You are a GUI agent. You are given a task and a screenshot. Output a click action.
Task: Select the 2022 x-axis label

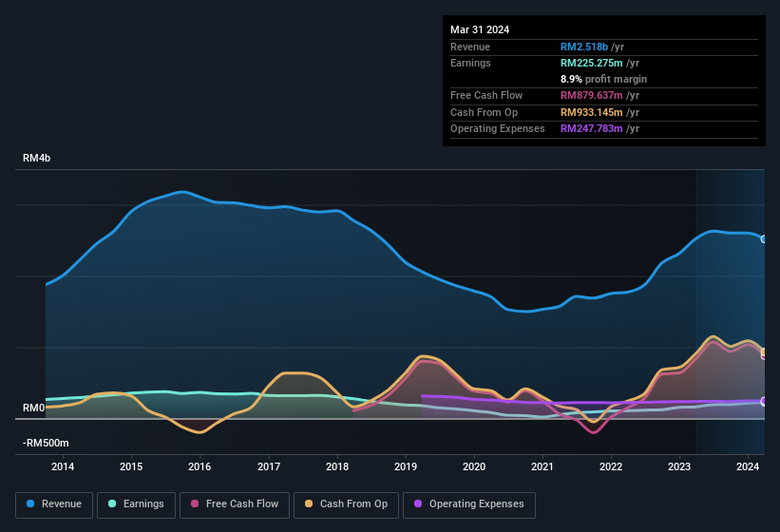(611, 466)
